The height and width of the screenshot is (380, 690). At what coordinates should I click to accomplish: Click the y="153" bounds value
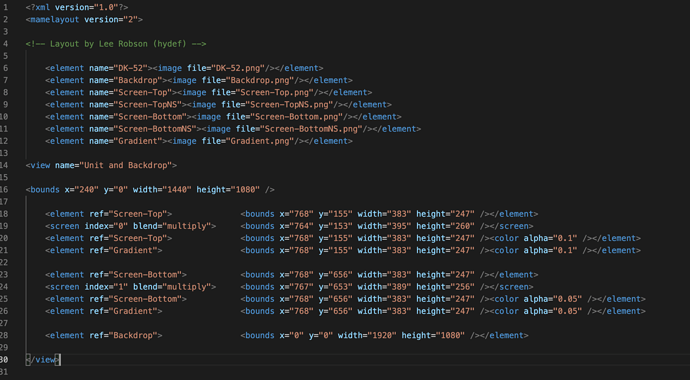[341, 226]
